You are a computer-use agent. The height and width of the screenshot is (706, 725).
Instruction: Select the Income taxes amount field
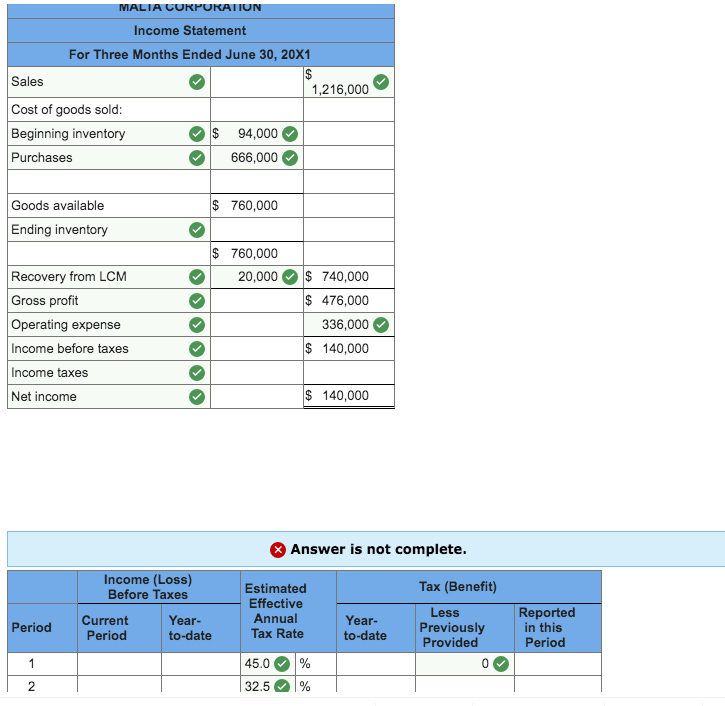tap(349, 373)
